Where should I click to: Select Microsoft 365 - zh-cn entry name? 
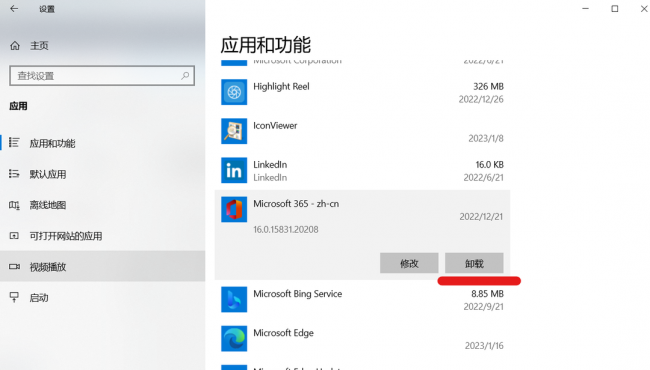tap(296, 204)
